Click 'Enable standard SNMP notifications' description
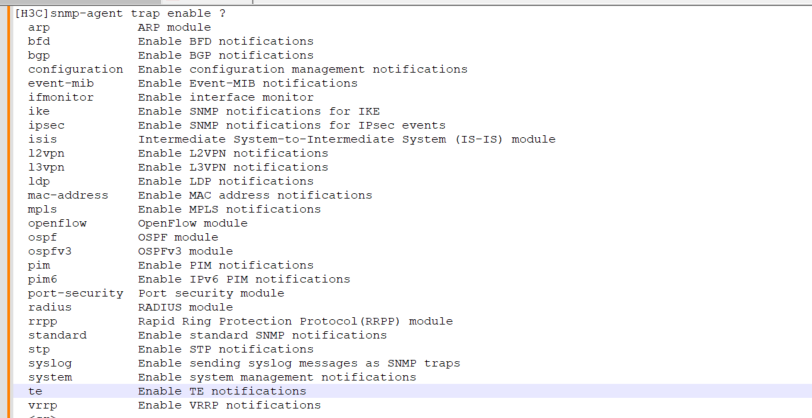 coord(262,335)
